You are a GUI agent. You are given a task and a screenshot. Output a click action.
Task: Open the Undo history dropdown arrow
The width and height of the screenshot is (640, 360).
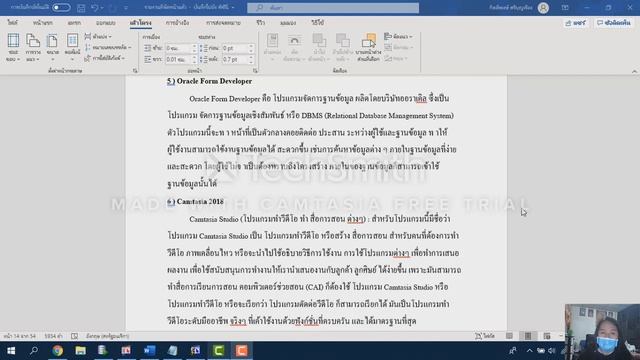coord(102,8)
